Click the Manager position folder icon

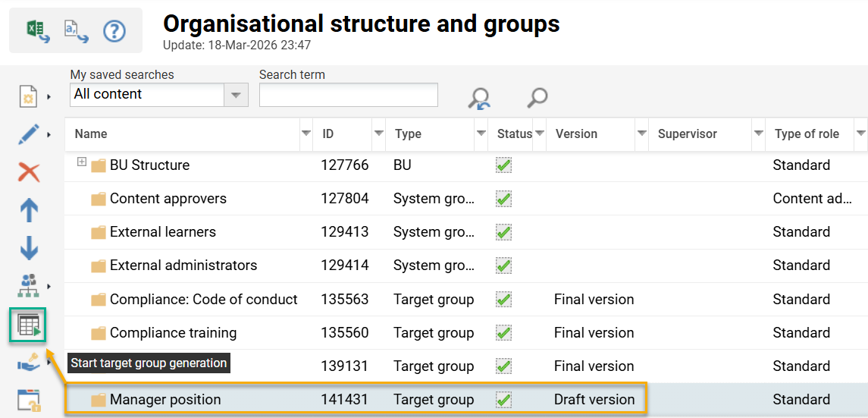99,400
